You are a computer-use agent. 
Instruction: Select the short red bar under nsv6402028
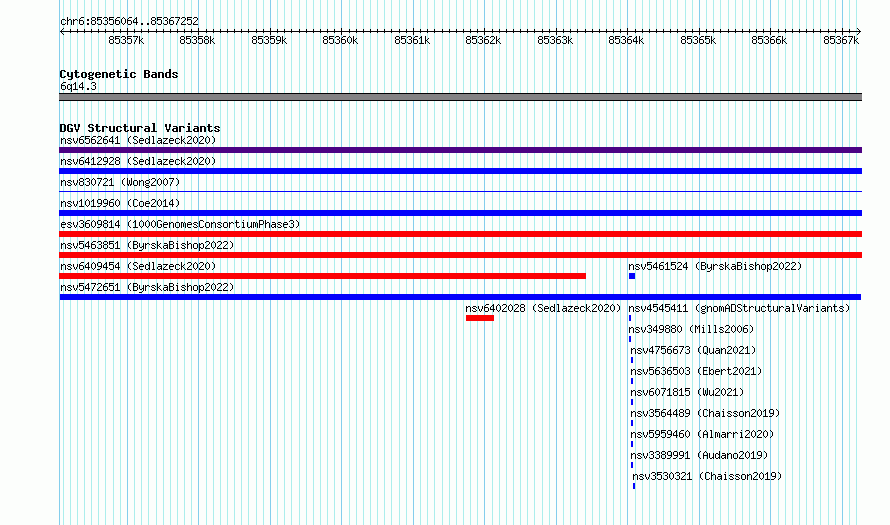[x=480, y=318]
